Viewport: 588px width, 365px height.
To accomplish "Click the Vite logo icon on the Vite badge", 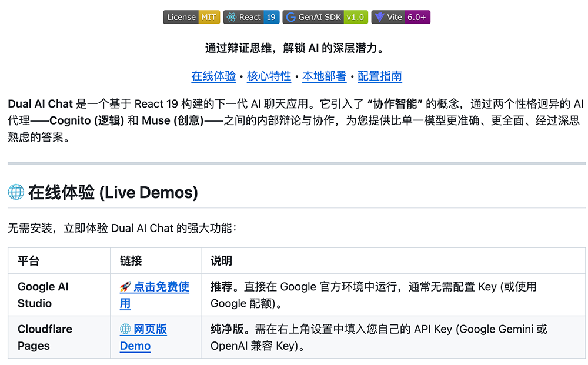I will 381,17.
